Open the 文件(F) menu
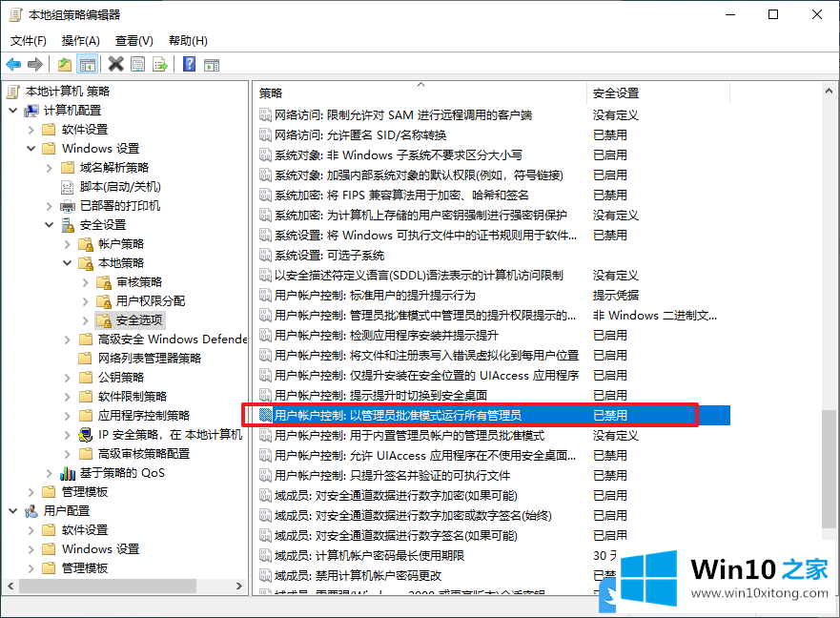 click(x=29, y=41)
